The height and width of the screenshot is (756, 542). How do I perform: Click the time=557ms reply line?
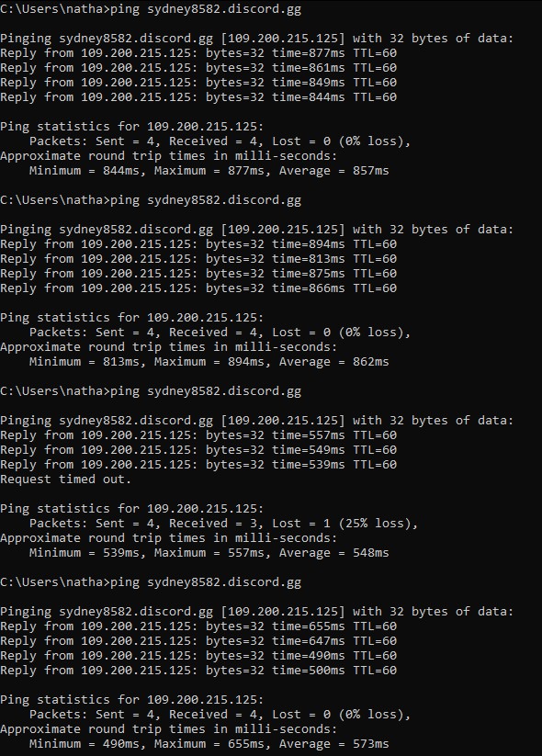(x=198, y=435)
